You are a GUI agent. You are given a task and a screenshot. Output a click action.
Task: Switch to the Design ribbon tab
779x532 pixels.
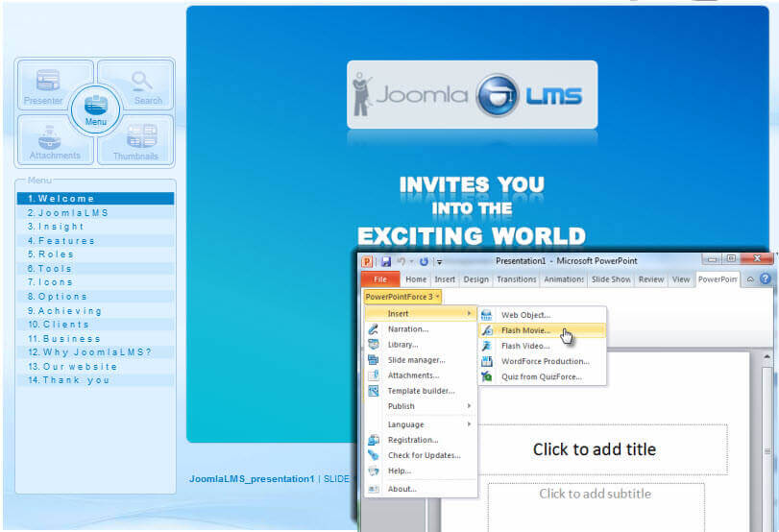(475, 279)
